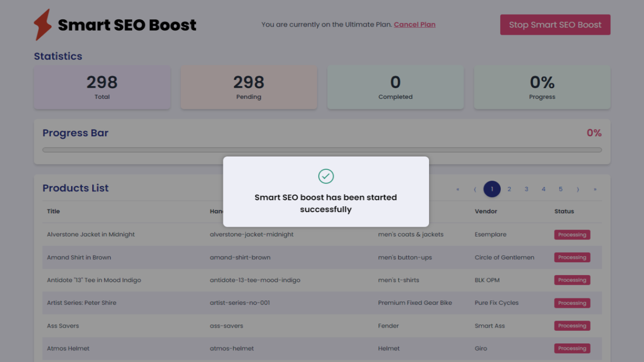Open the Cancel Plan link
644x362 pixels.
click(415, 24)
